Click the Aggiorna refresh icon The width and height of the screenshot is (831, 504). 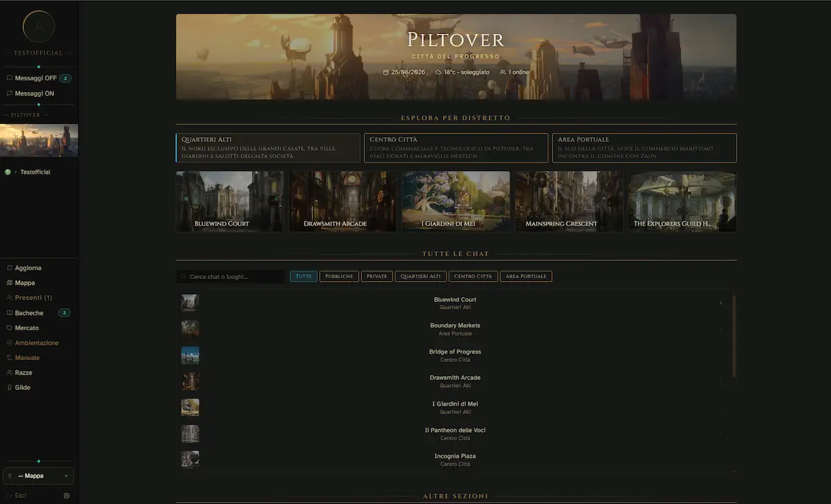[9, 268]
